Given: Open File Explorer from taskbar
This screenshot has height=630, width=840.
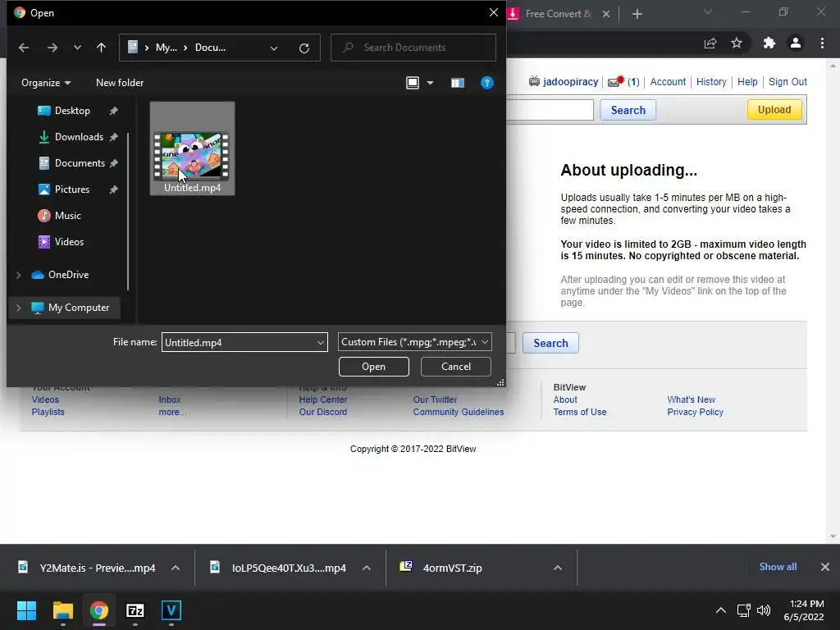Looking at the screenshot, I should click(62, 610).
